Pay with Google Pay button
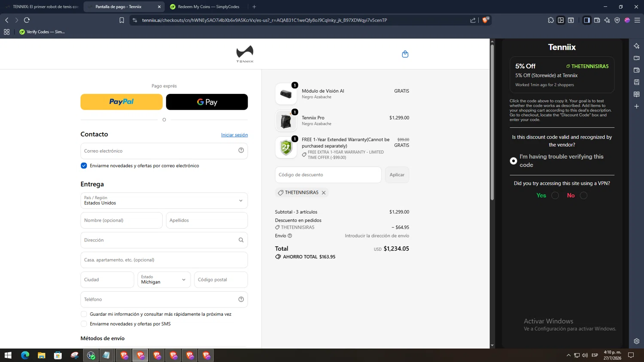 (207, 102)
